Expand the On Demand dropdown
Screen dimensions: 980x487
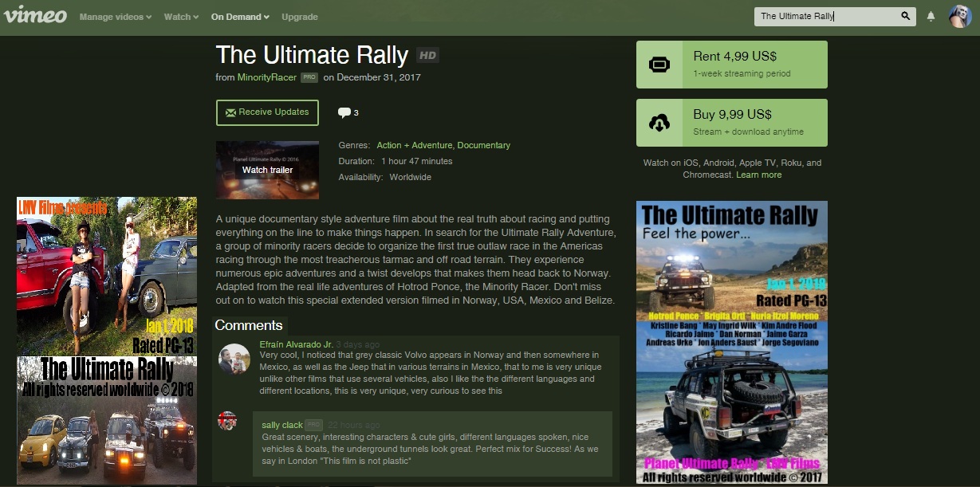tap(240, 17)
